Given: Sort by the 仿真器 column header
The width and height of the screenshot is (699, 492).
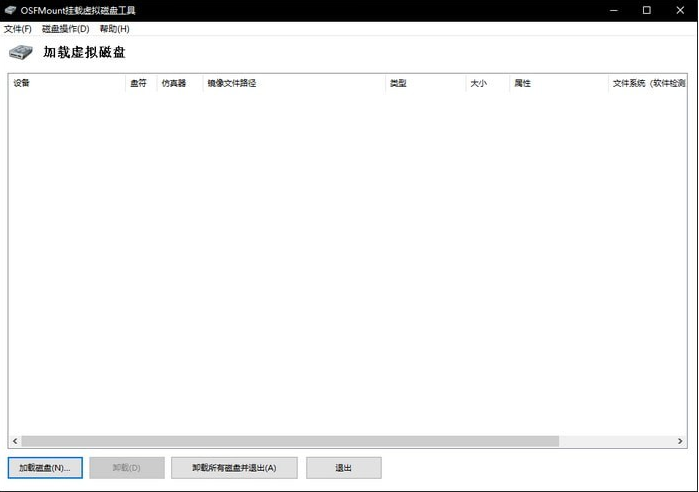Looking at the screenshot, I should (x=180, y=83).
